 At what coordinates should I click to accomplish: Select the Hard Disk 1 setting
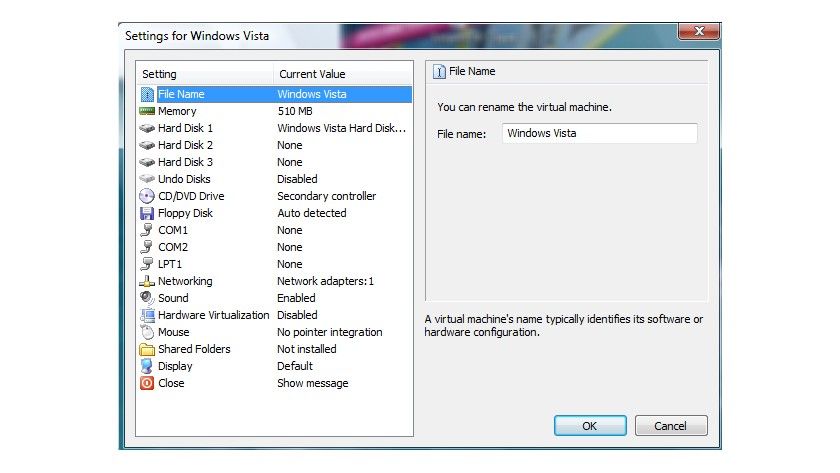(x=185, y=128)
